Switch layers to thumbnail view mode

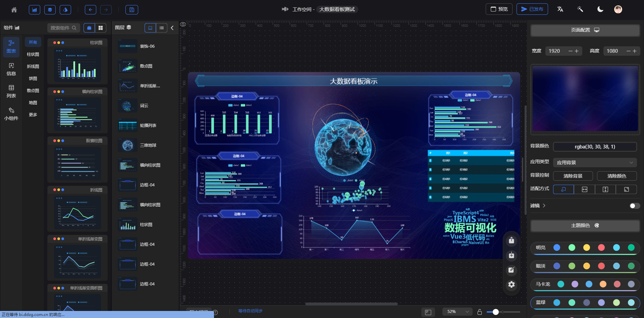click(x=150, y=28)
